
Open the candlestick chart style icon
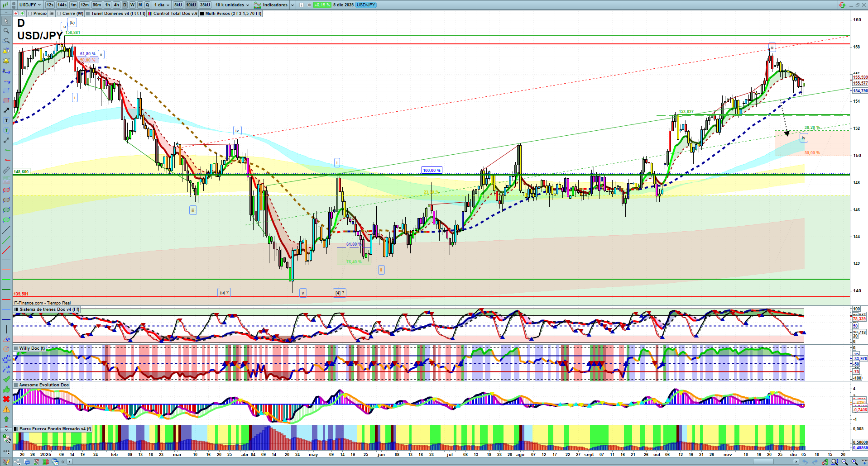point(6,5)
